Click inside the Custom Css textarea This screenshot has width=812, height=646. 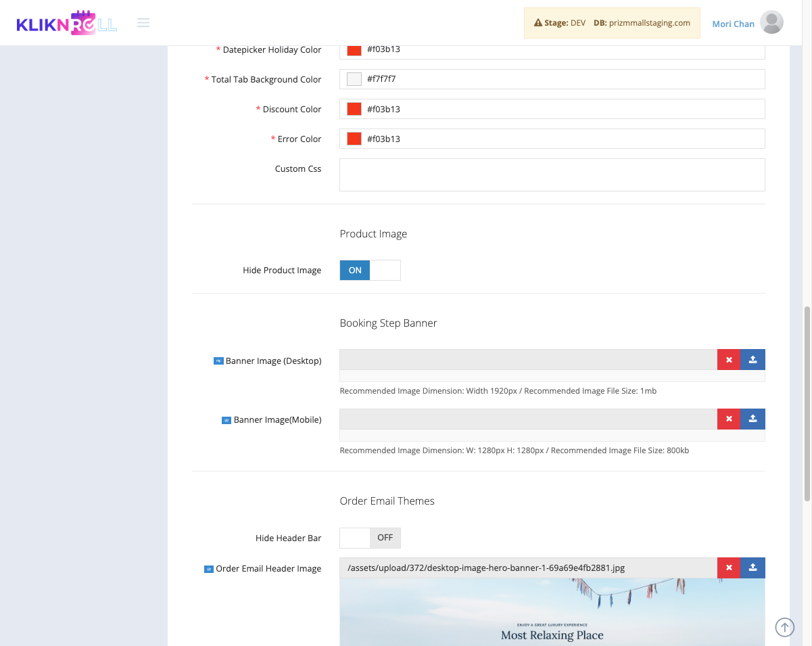click(552, 175)
